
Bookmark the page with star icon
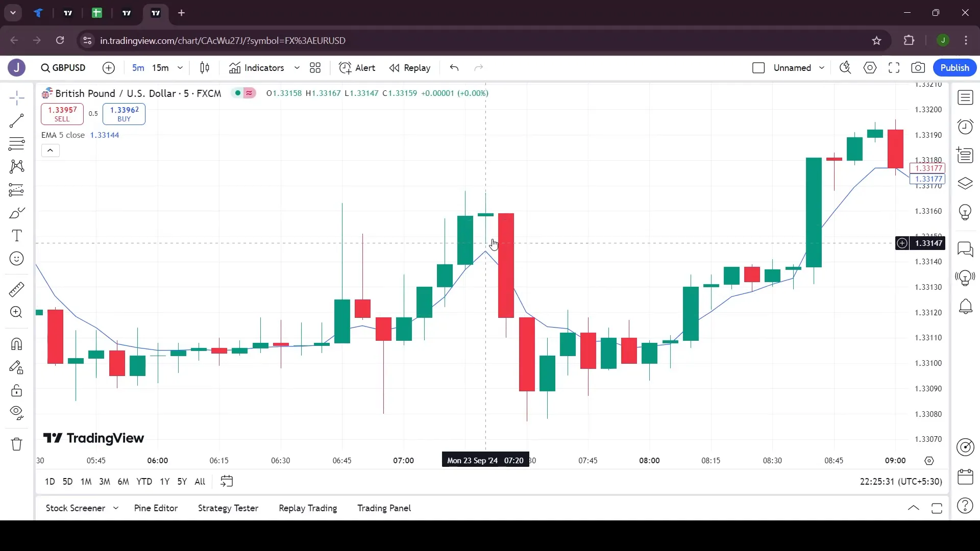coord(876,40)
